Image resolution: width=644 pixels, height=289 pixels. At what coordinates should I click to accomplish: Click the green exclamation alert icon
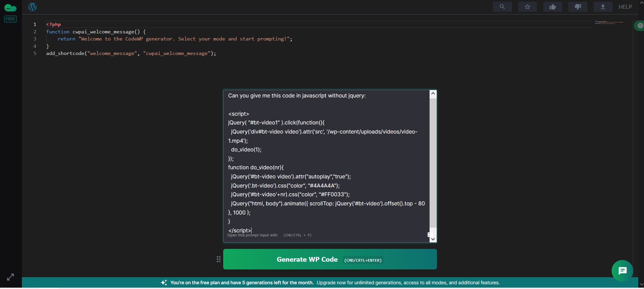pos(640,26)
